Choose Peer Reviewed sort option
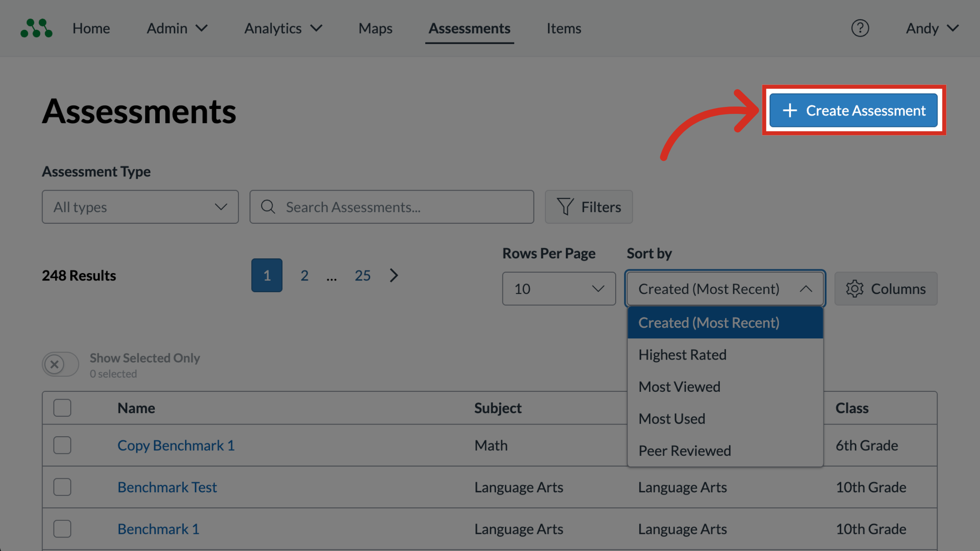The width and height of the screenshot is (980, 551). [725, 451]
